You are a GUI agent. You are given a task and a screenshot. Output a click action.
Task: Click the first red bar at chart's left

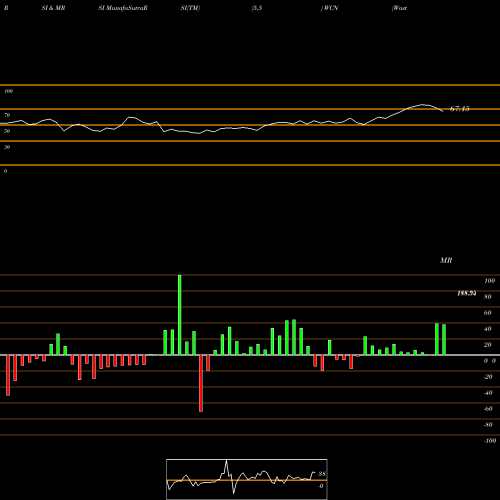[8, 375]
